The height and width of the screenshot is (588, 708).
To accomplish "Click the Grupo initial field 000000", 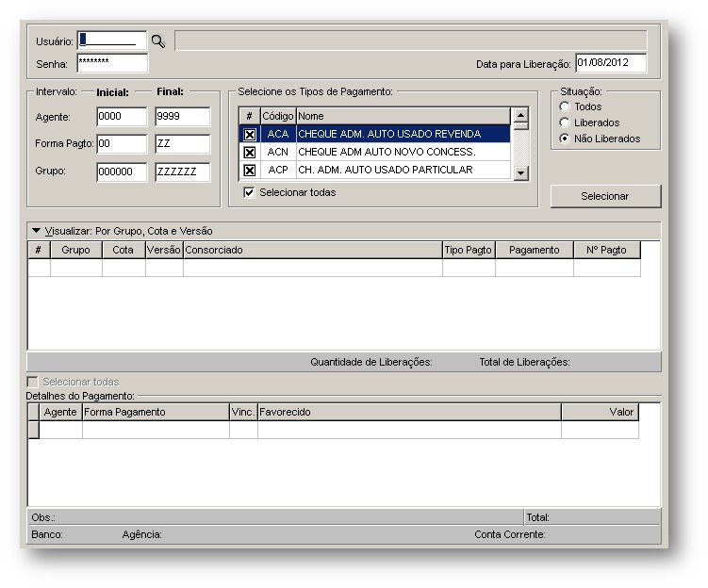I will point(122,171).
